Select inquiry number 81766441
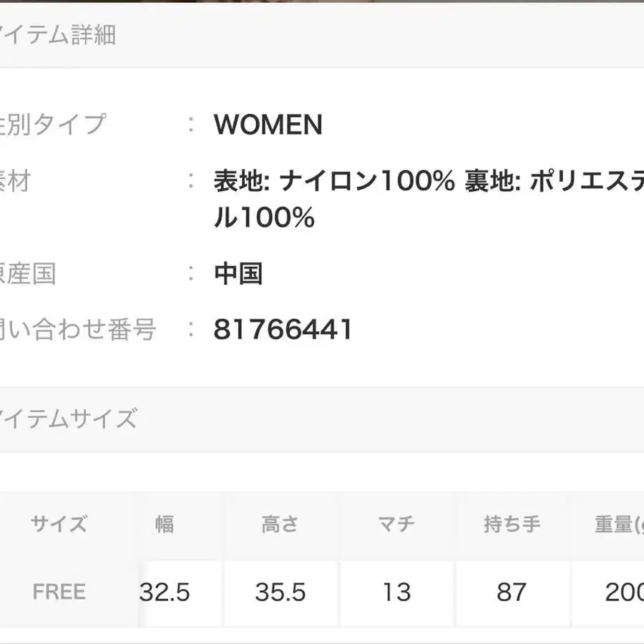This screenshot has height=644, width=644. click(283, 330)
